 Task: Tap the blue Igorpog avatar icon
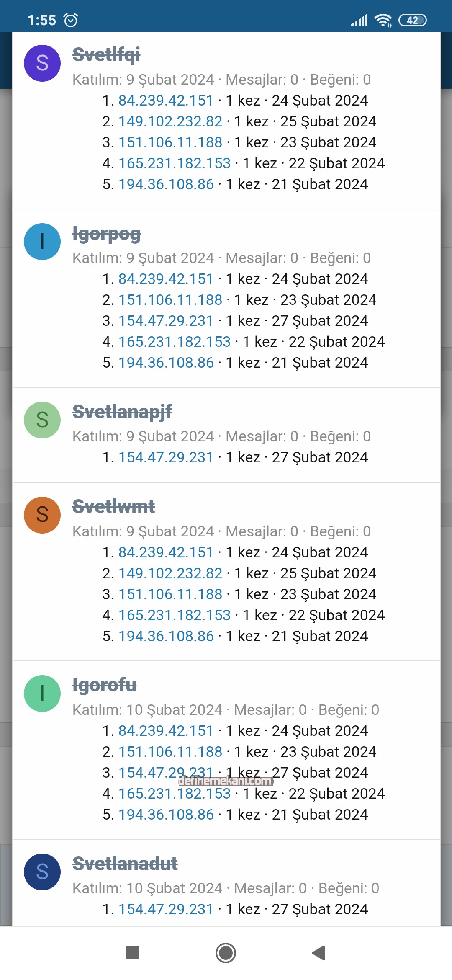coord(42,242)
